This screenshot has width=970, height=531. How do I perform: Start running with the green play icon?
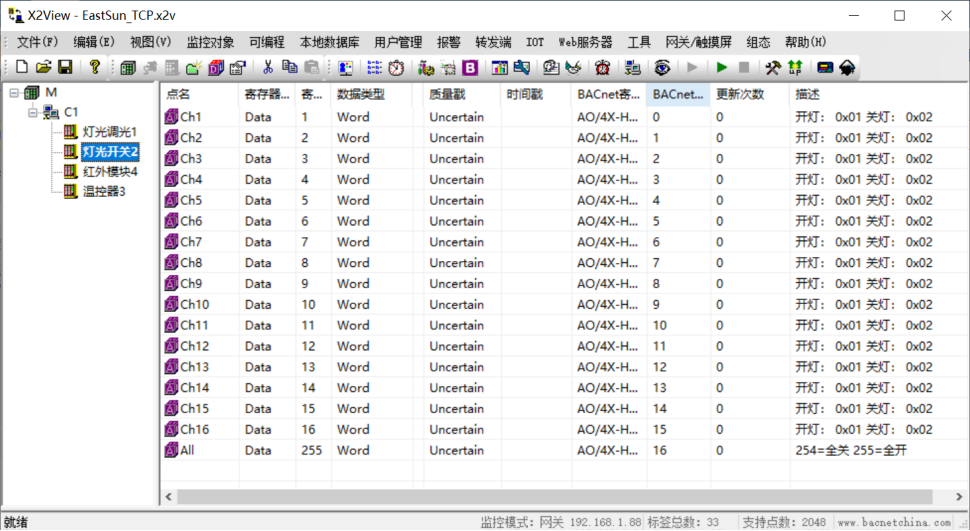click(x=721, y=67)
